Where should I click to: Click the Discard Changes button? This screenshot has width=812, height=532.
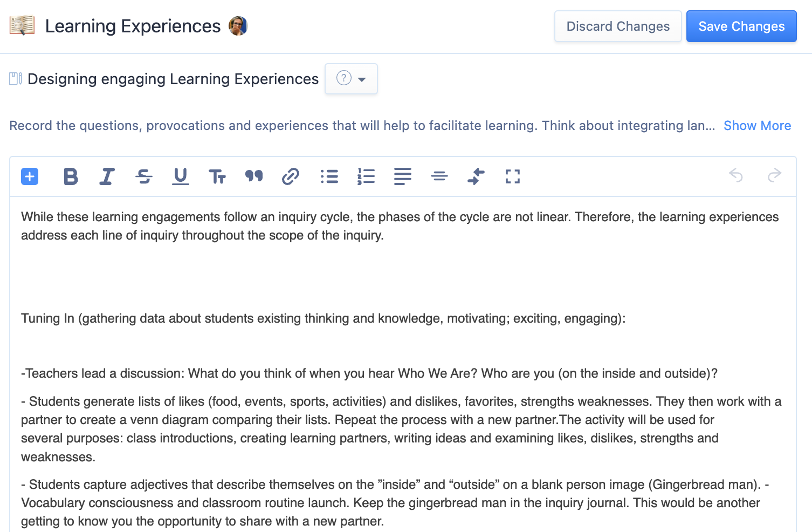pos(618,26)
